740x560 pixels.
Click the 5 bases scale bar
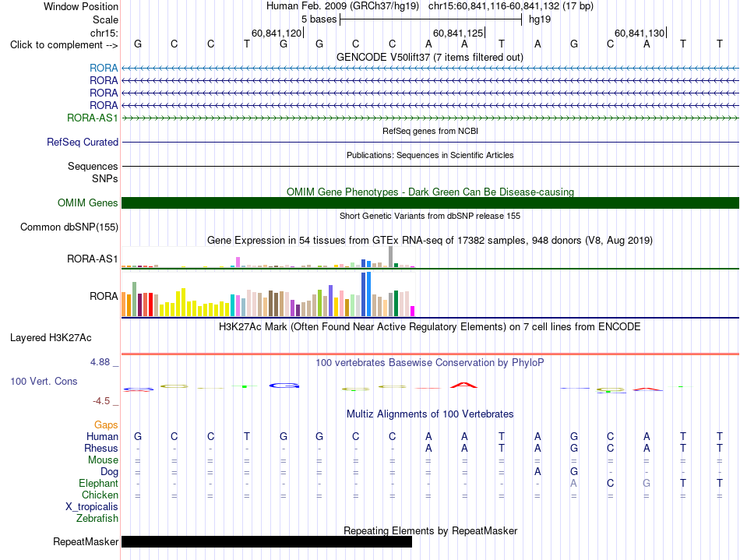[431, 19]
